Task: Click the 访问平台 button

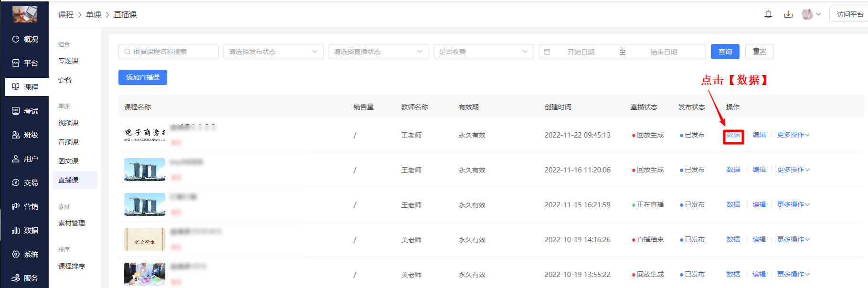Action: [850, 14]
